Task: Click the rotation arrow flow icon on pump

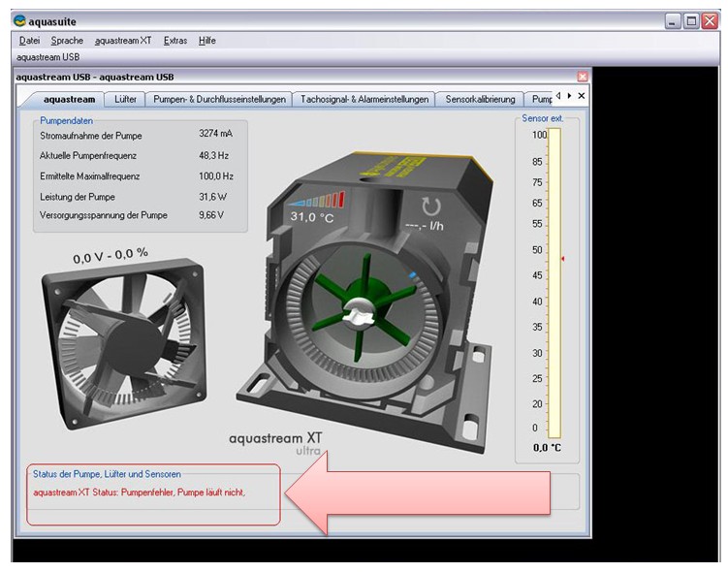Action: coord(431,206)
